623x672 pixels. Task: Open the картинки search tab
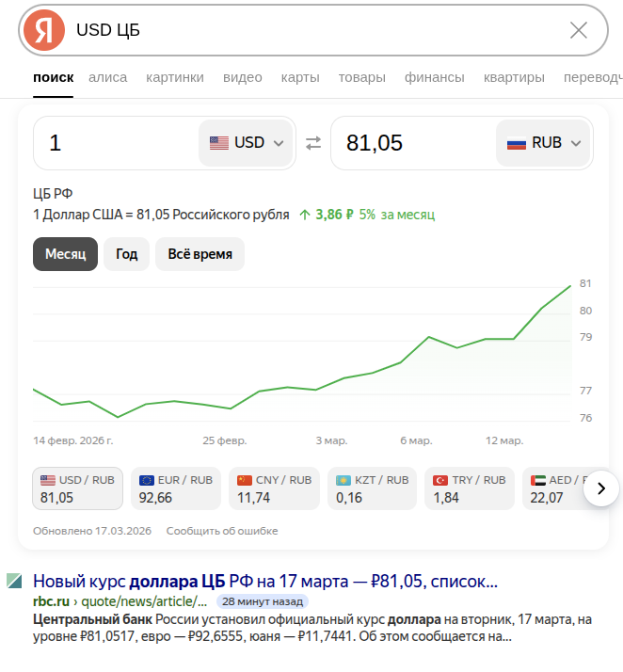coord(175,77)
